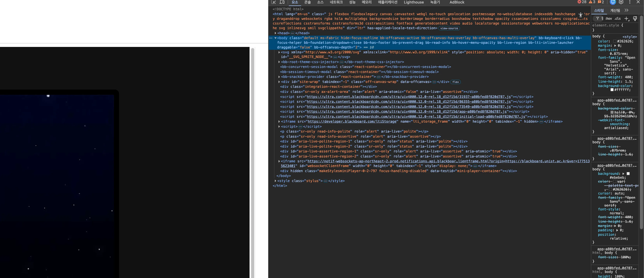Switch to the Lighthouse tab
Image resolution: width=644 pixels, height=278 pixels.
(414, 2)
